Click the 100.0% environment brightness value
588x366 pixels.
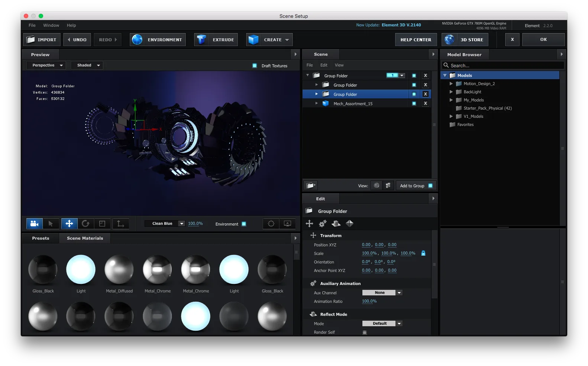pos(195,223)
